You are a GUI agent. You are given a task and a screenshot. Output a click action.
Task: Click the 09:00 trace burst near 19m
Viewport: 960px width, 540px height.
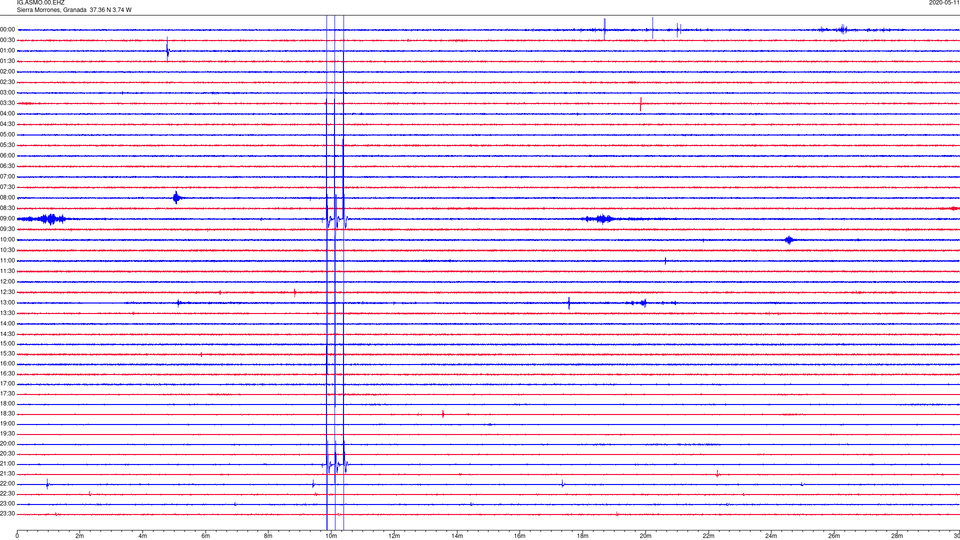tap(603, 219)
